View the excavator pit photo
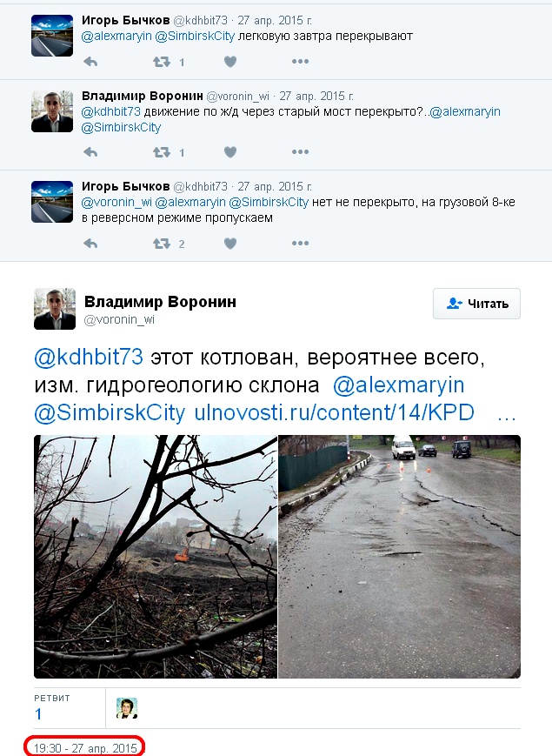The image size is (552, 756). click(156, 557)
